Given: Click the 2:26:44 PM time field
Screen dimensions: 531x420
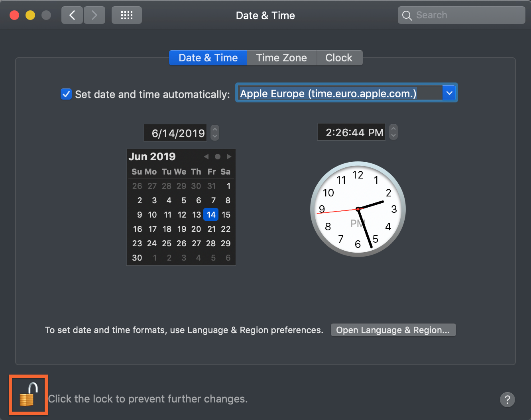Looking at the screenshot, I should (x=351, y=132).
